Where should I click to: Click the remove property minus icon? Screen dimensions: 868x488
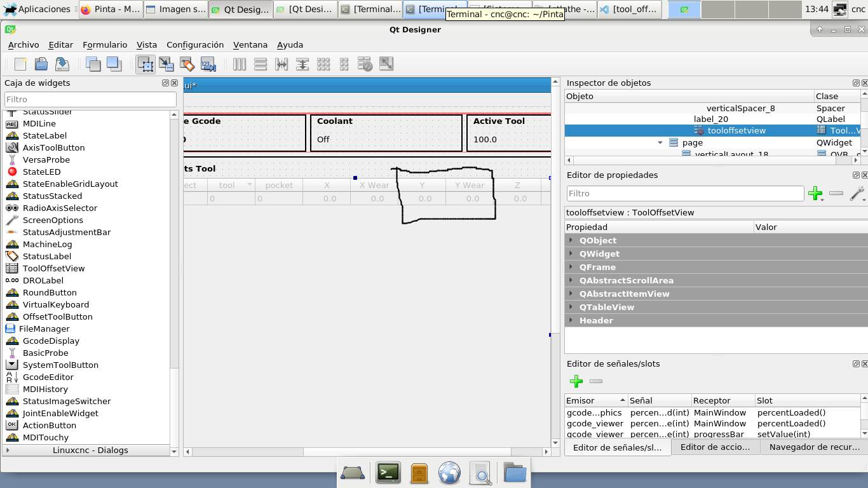click(x=836, y=193)
